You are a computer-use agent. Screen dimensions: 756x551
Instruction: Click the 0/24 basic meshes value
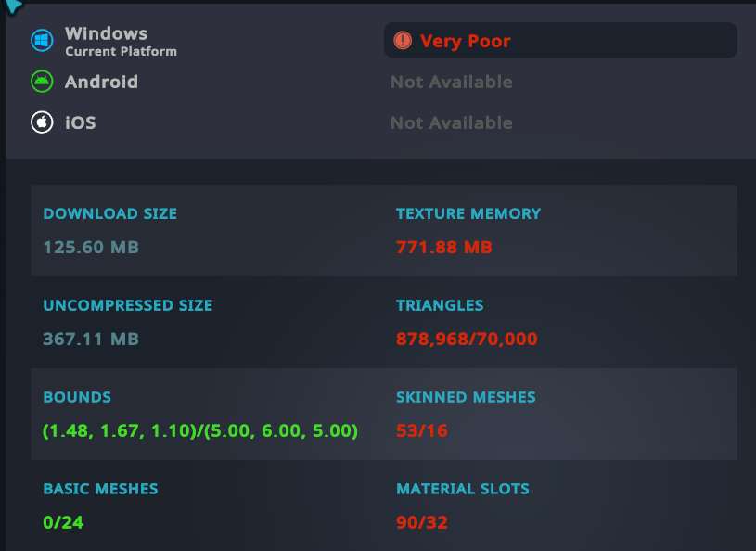click(x=63, y=522)
